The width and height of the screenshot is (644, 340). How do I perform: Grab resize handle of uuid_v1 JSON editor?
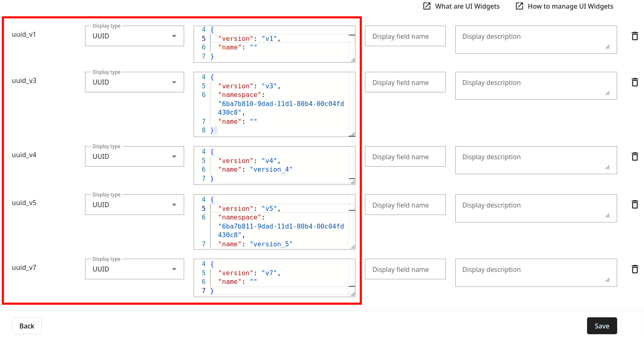pos(353,60)
